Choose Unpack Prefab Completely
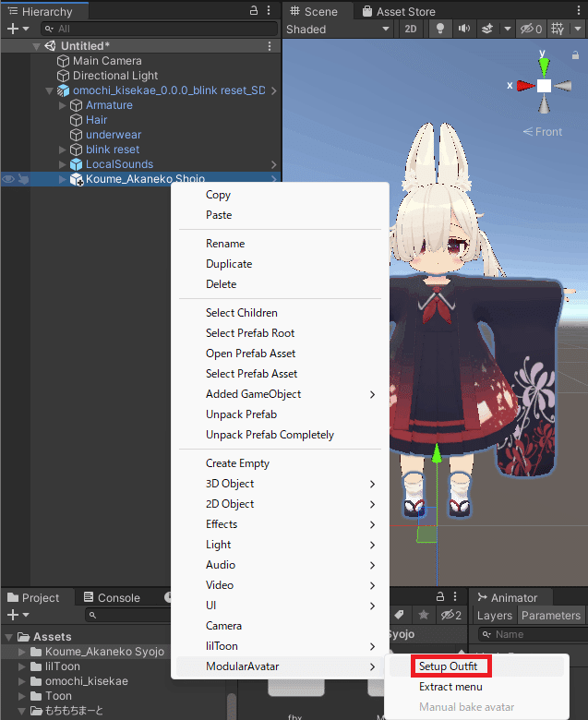This screenshot has width=588, height=720. click(270, 435)
